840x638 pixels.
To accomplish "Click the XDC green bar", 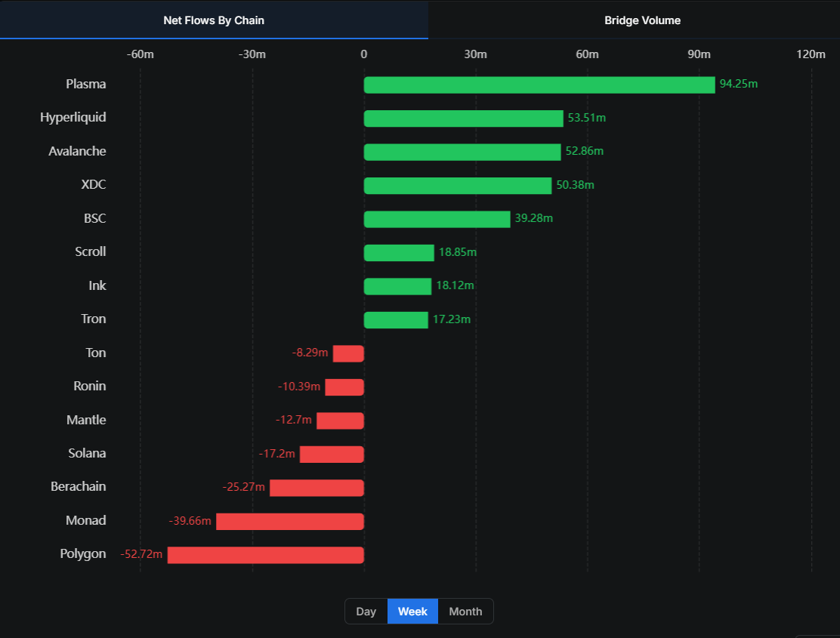I will pos(458,186).
